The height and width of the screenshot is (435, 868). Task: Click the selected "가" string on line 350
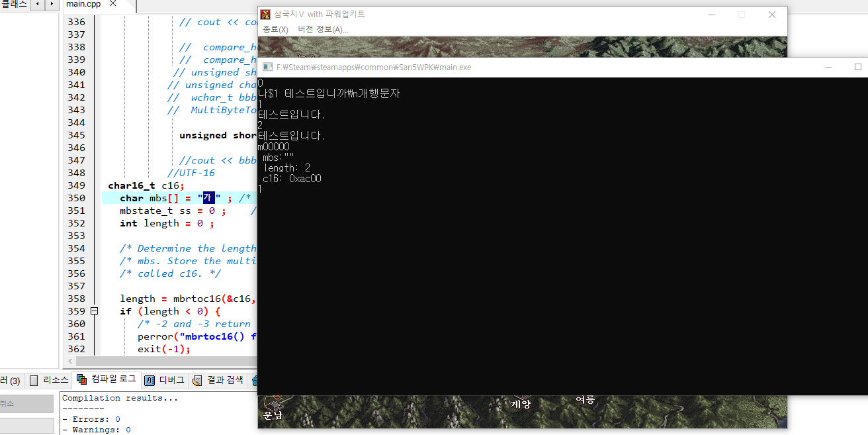click(x=208, y=198)
